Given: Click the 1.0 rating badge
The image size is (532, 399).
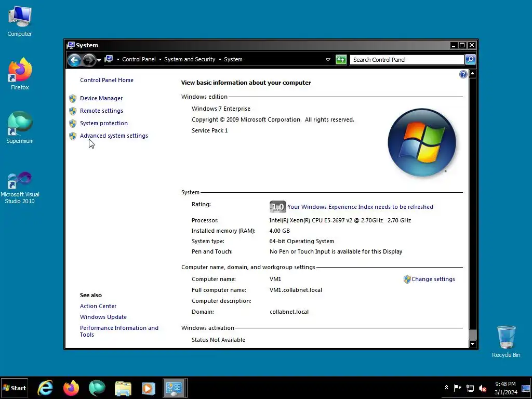Looking at the screenshot, I should coord(277,207).
